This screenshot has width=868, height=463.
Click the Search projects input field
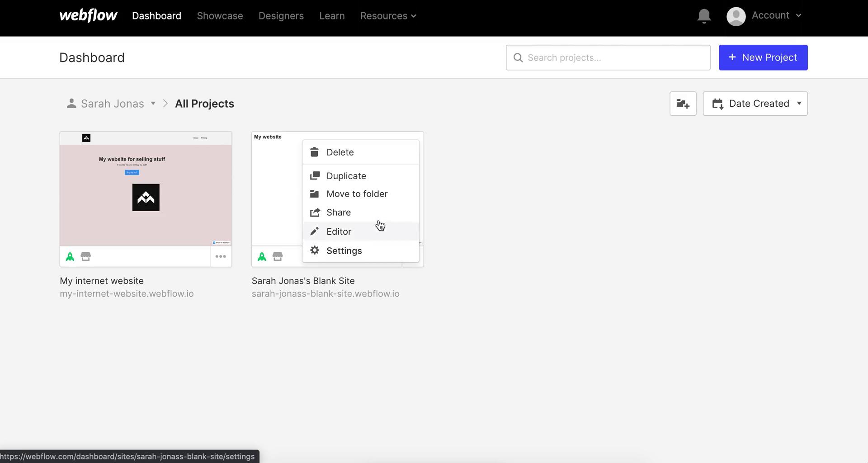(608, 57)
